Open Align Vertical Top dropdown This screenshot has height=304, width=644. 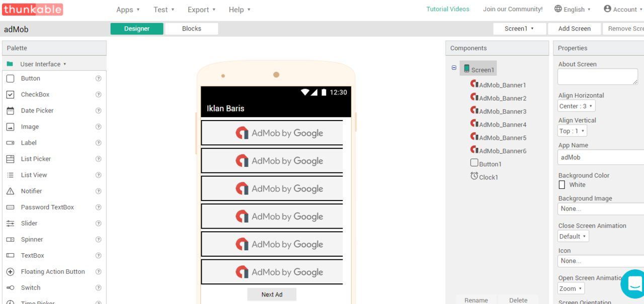pyautogui.click(x=572, y=131)
